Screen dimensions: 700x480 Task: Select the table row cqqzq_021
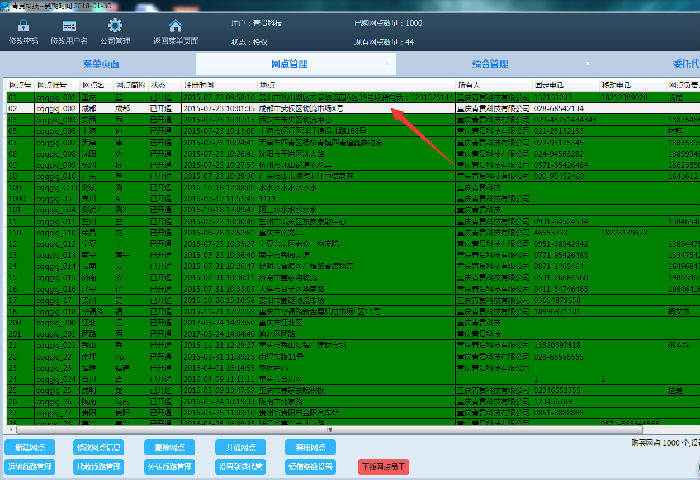click(x=300, y=343)
